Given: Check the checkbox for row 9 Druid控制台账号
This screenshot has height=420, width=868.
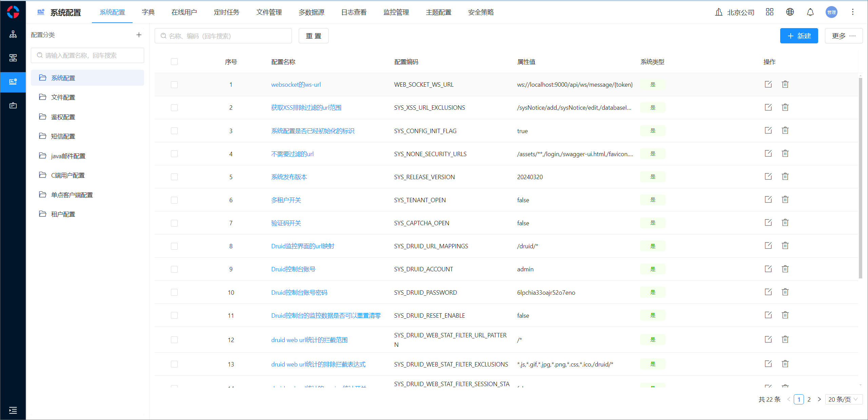Looking at the screenshot, I should [174, 269].
